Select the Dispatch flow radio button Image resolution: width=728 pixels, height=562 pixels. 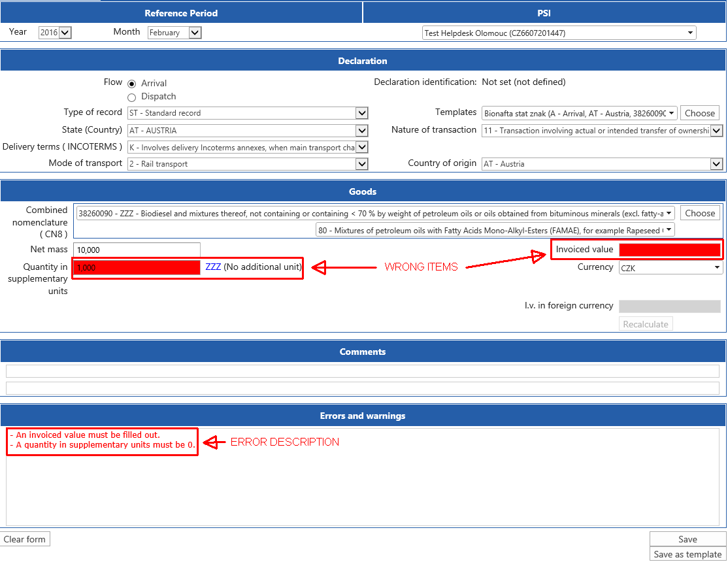(132, 97)
